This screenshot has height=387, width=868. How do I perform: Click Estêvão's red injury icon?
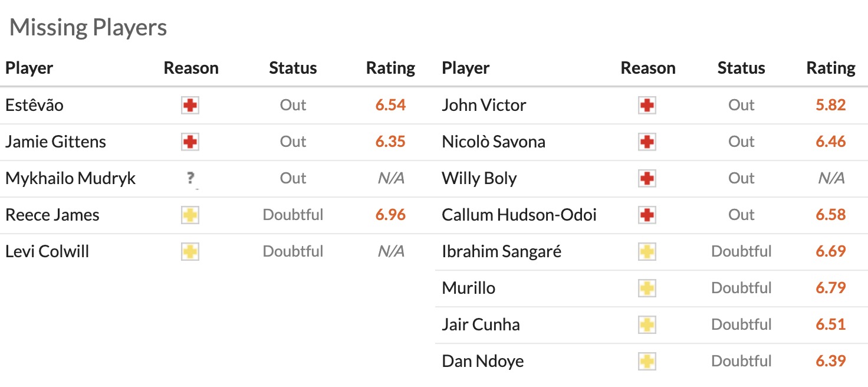pos(190,106)
